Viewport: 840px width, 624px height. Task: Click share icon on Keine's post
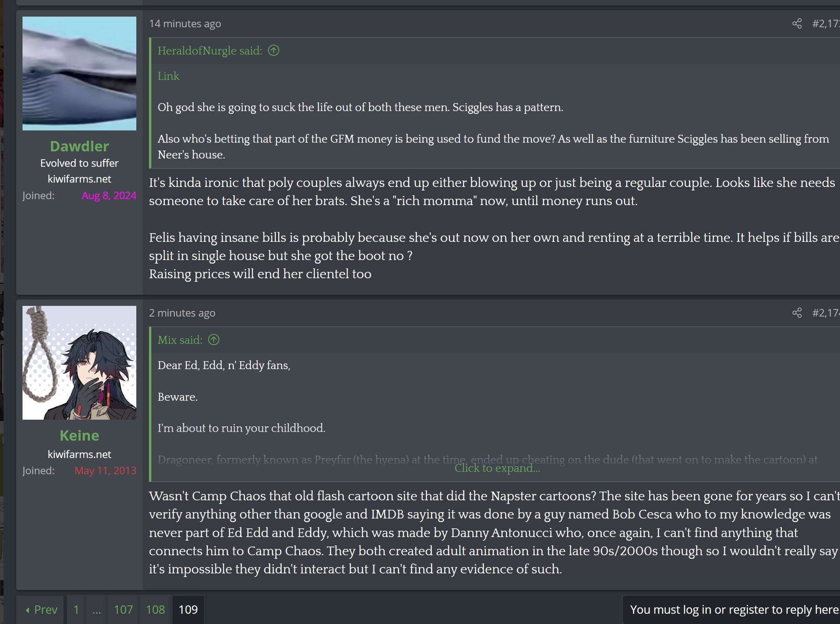[797, 313]
